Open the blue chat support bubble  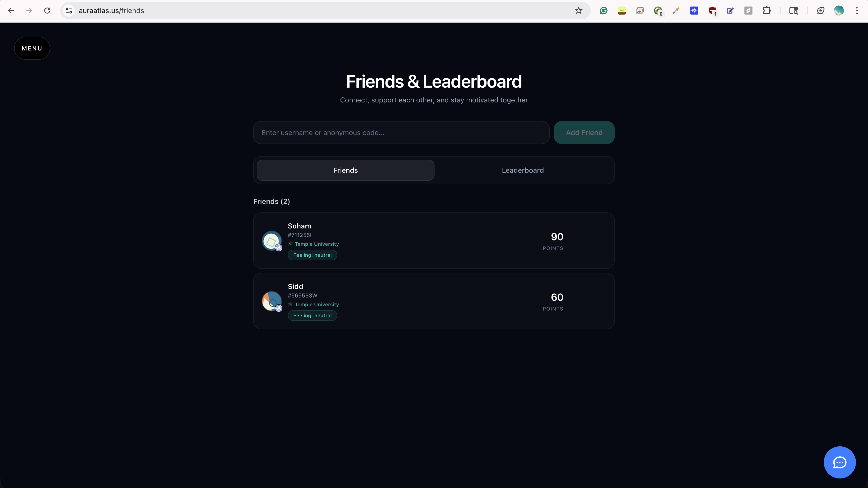coord(839,462)
